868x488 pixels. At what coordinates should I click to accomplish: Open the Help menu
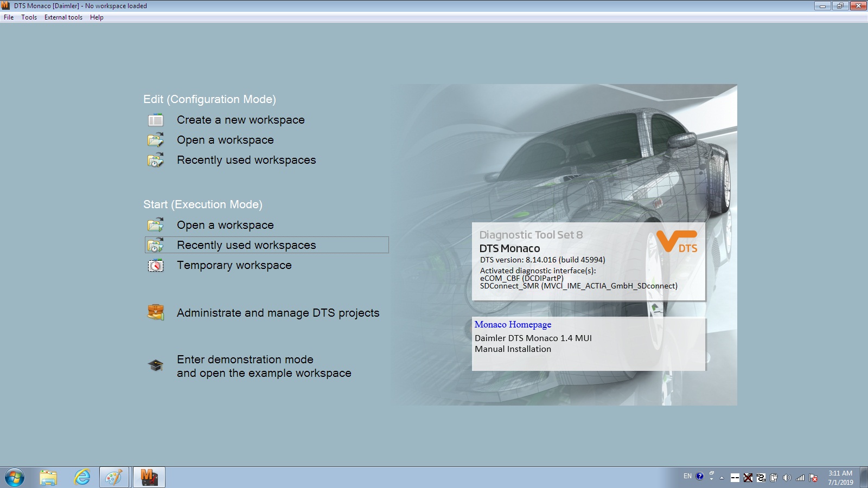pos(97,17)
